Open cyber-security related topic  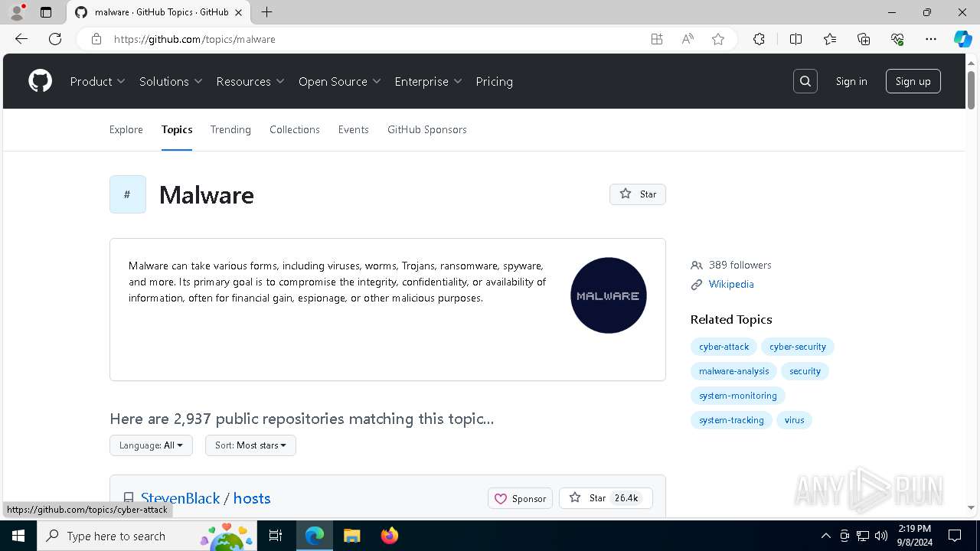click(x=798, y=347)
